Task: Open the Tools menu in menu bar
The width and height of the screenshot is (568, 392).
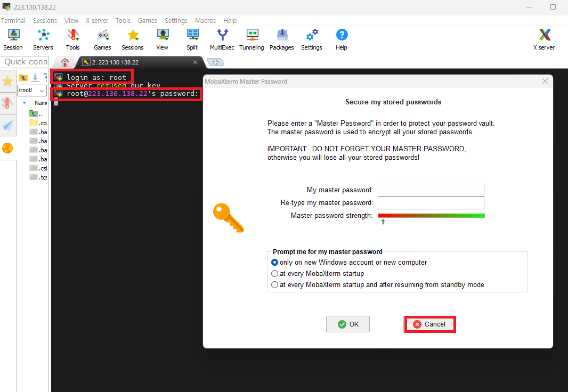Action: point(123,21)
